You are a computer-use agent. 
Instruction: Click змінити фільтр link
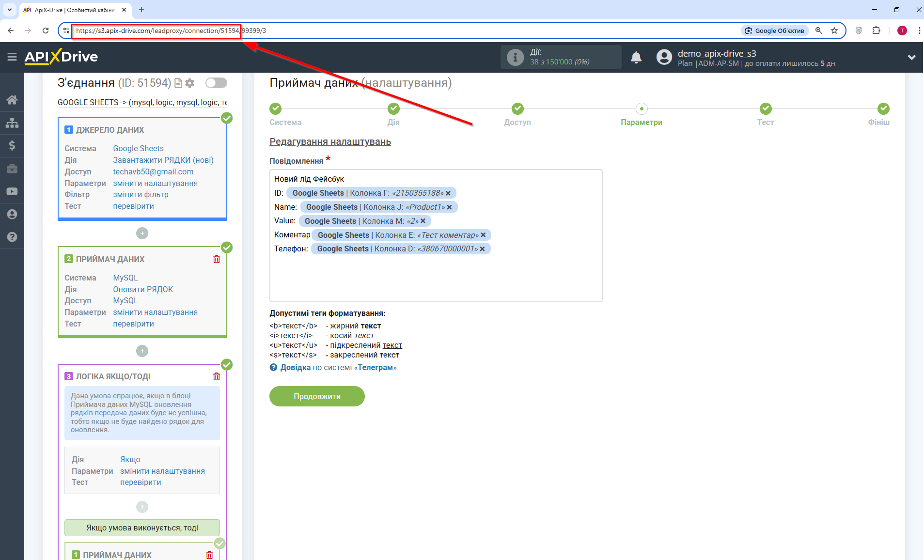[141, 194]
